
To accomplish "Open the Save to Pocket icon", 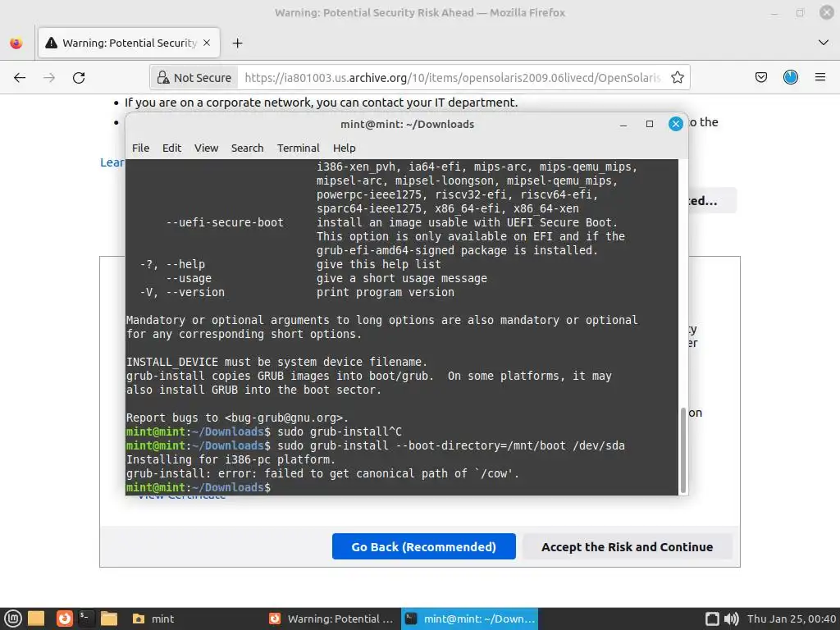I will pyautogui.click(x=760, y=78).
